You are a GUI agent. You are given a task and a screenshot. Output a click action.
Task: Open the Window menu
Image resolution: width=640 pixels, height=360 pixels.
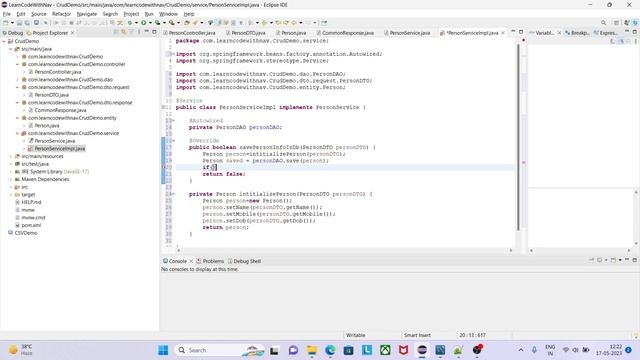pyautogui.click(x=168, y=14)
